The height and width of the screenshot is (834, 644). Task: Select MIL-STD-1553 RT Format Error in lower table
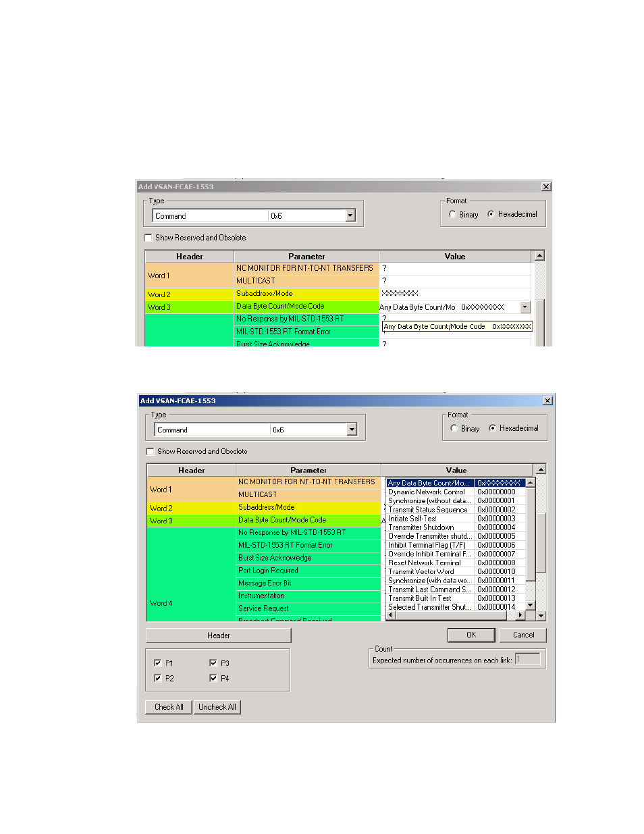tap(308, 546)
